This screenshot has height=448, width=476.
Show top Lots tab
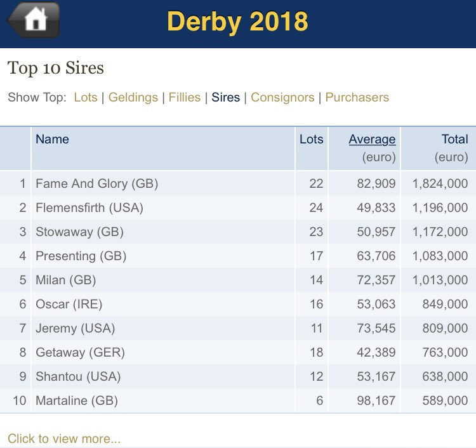click(86, 98)
